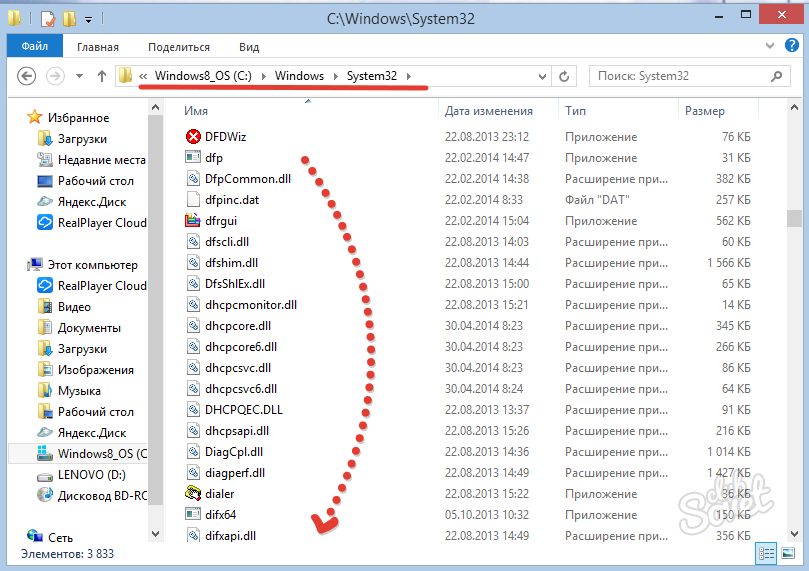Image resolution: width=809 pixels, height=571 pixels.
Task: Click the Windows breadcrumb in address bar
Action: (299, 76)
